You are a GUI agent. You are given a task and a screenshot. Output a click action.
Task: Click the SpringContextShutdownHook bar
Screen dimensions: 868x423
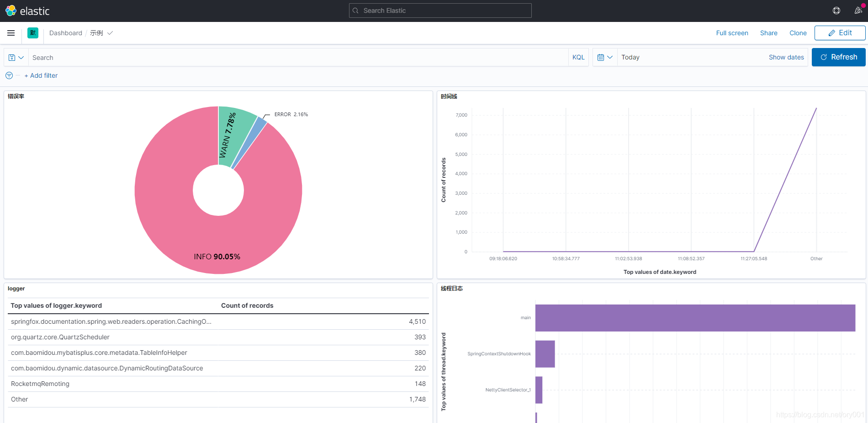[545, 354]
